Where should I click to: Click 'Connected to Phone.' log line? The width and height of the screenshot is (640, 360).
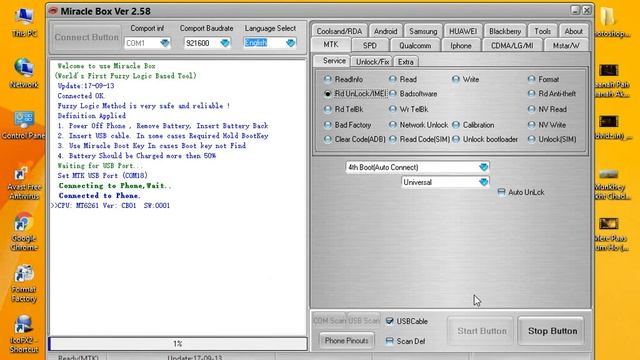click(x=99, y=196)
